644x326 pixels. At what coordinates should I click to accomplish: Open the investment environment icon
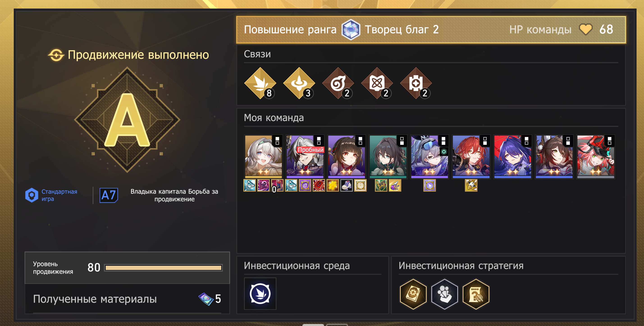coord(260,293)
